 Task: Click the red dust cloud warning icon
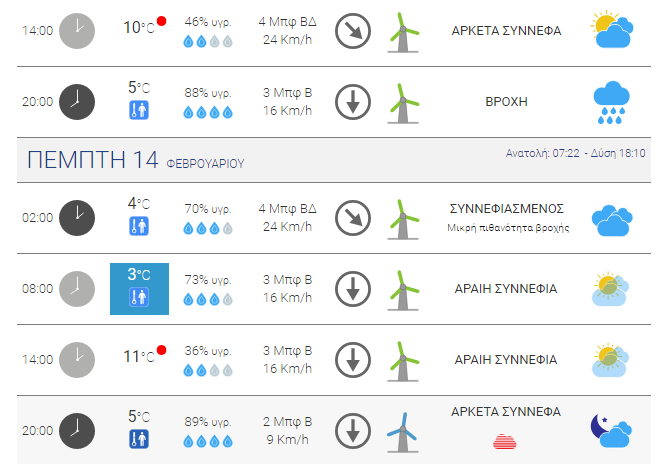[505, 442]
